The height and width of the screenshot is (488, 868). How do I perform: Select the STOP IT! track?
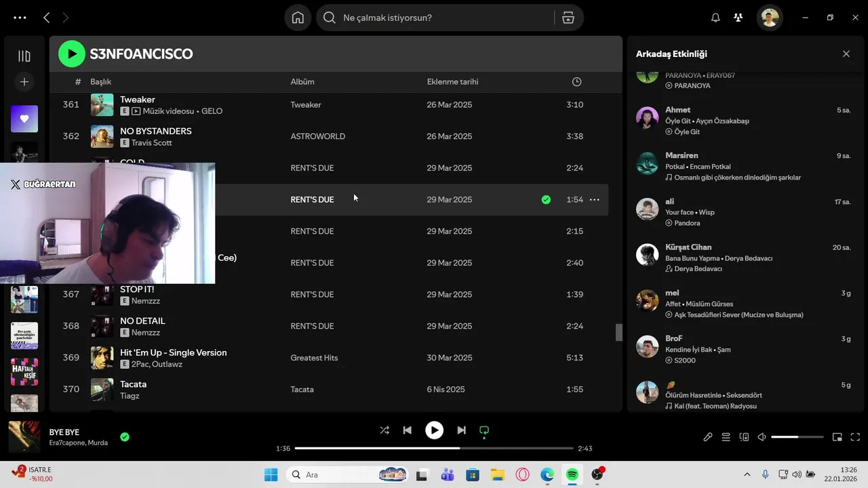tap(137, 289)
